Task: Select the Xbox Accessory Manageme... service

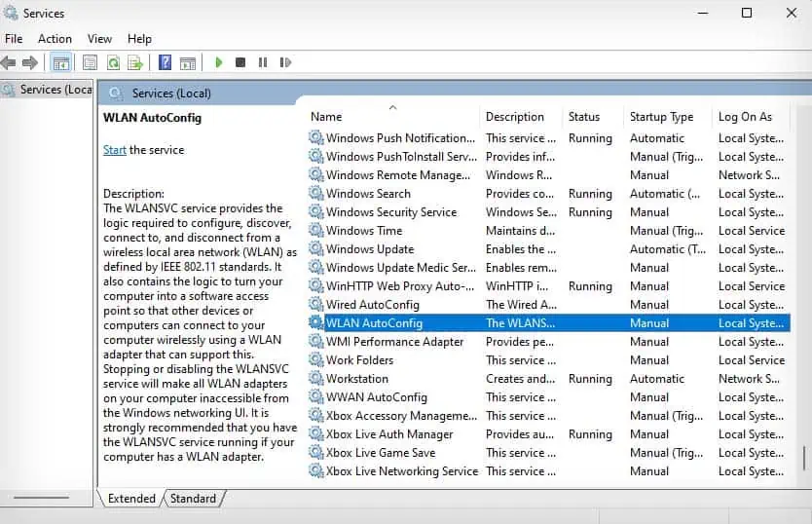Action: [549, 416]
